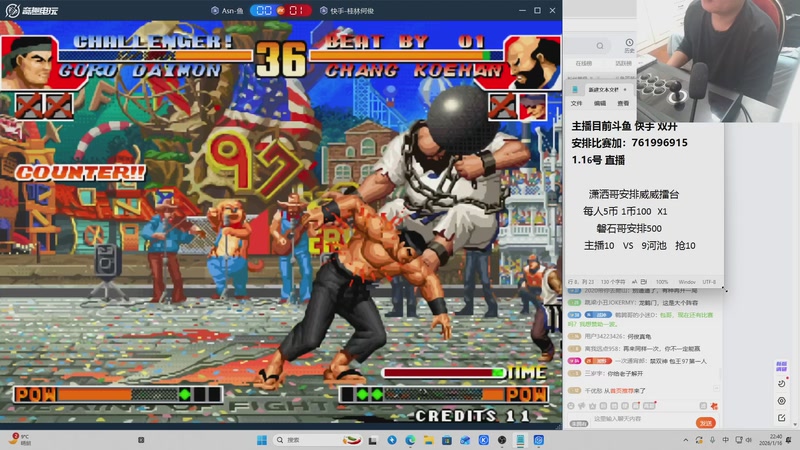Open the 历史 history clock icon
The height and width of the screenshot is (450, 800).
pos(630,45)
